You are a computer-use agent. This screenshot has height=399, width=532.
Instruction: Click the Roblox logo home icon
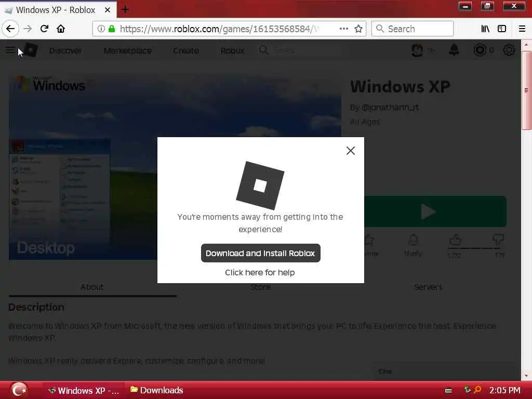tap(30, 50)
